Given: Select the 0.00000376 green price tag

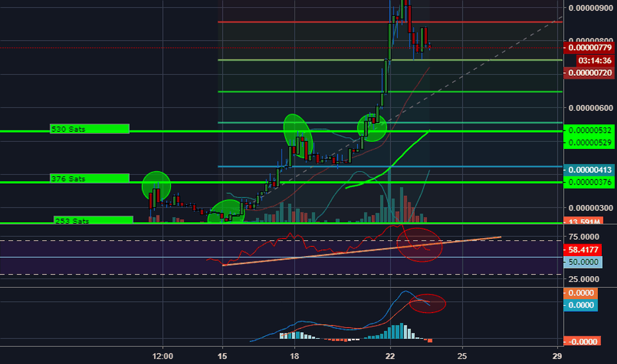Looking at the screenshot, I should (589, 182).
